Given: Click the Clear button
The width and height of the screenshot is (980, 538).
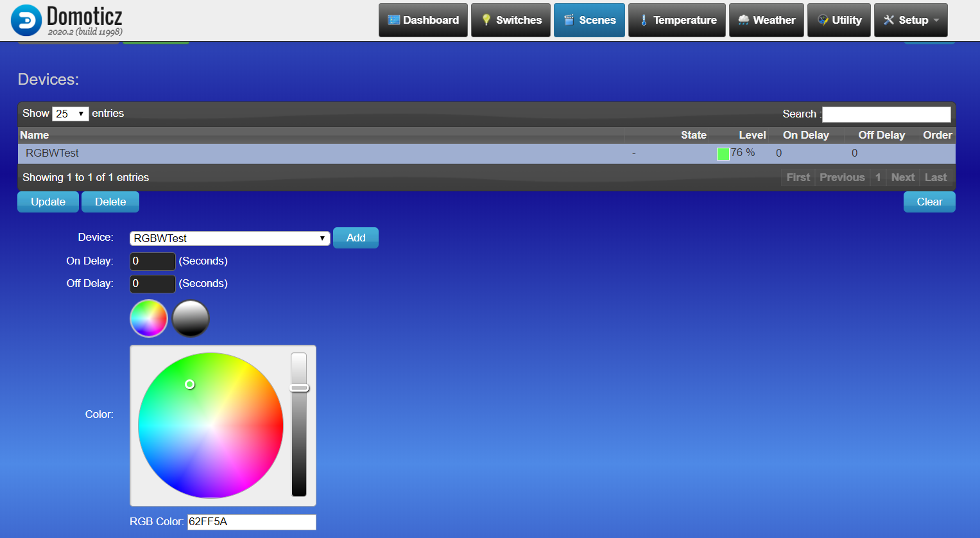Looking at the screenshot, I should (x=929, y=202).
